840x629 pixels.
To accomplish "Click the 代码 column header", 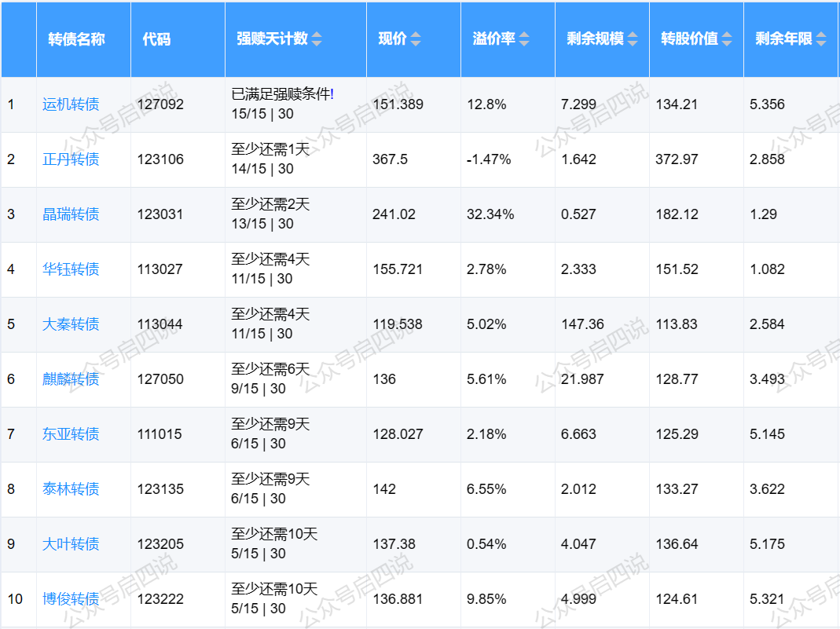I will (156, 39).
